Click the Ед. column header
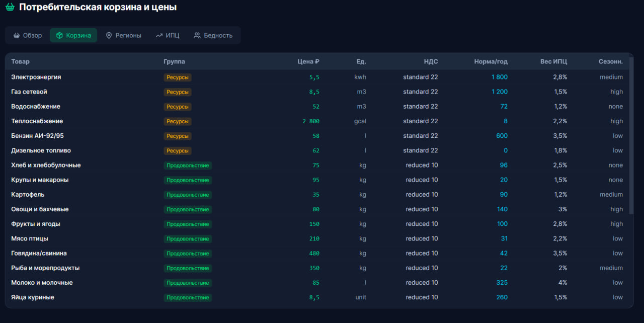The height and width of the screenshot is (323, 644). point(361,62)
